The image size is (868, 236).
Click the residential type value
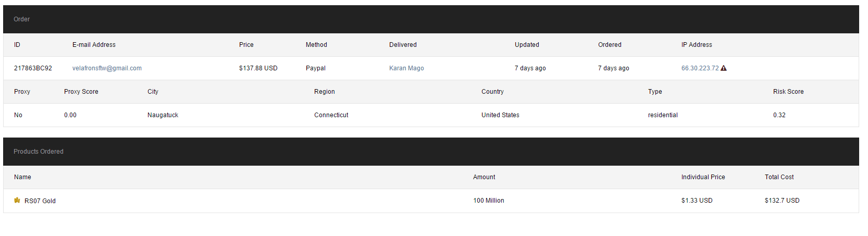click(x=663, y=115)
